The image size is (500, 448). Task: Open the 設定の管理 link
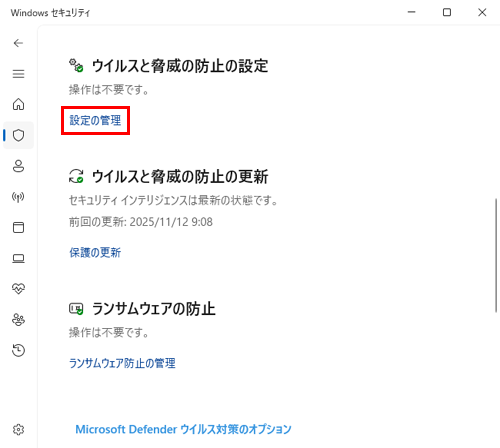click(95, 120)
